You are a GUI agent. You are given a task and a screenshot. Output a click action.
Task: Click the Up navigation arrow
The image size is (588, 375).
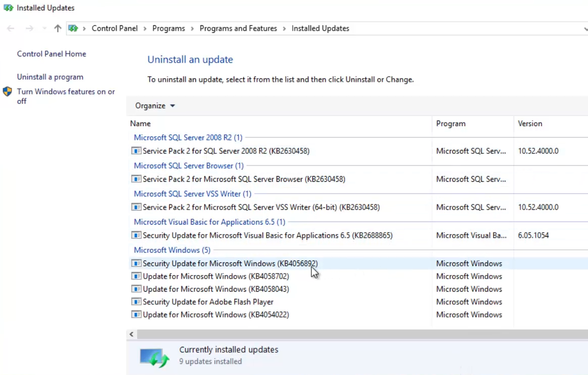click(57, 28)
